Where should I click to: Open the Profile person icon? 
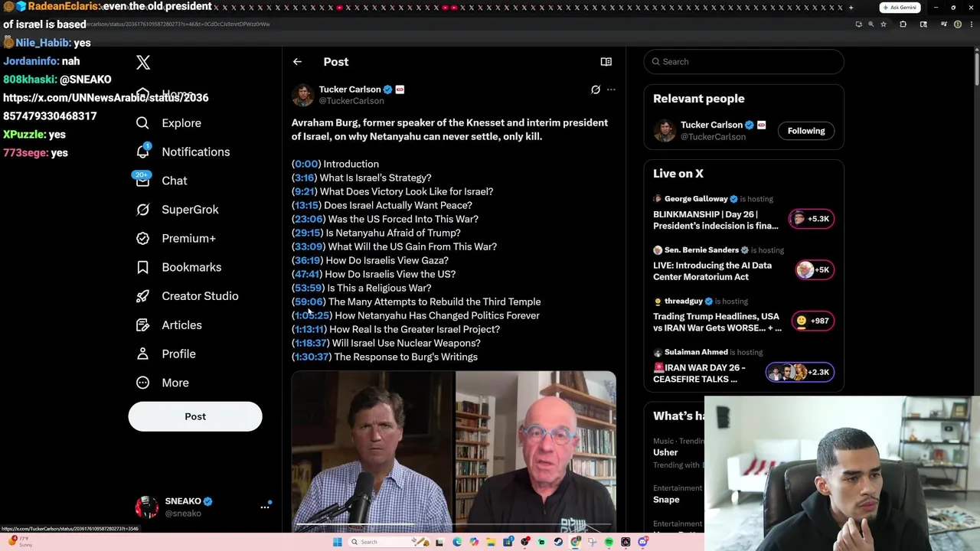(x=142, y=354)
